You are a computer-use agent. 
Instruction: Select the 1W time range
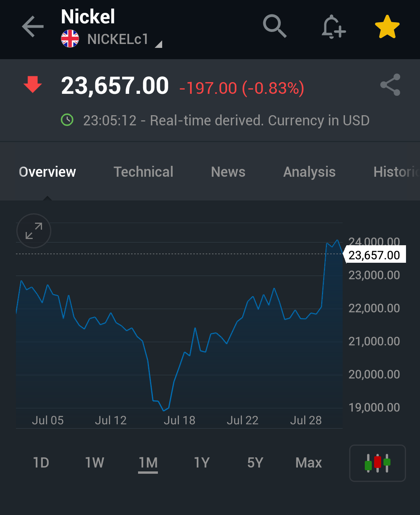94,462
